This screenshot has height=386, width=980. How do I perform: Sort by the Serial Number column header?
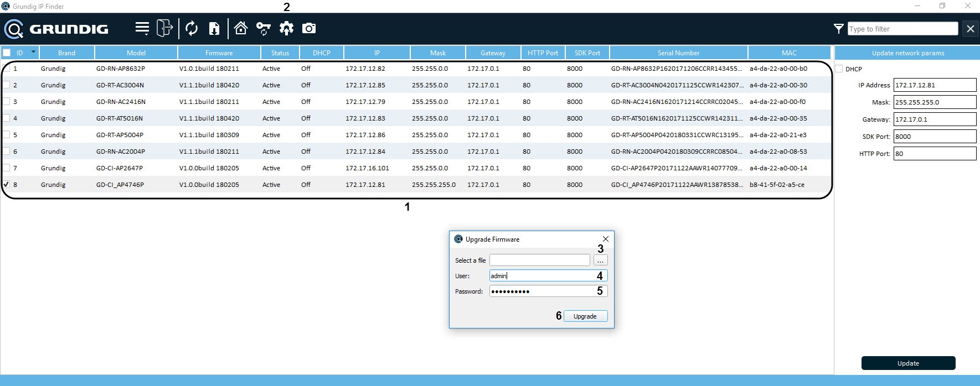pyautogui.click(x=678, y=53)
